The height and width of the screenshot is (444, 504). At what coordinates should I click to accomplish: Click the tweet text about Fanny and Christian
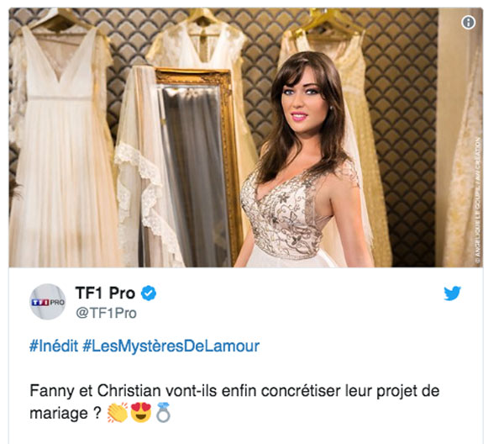[x=234, y=402]
